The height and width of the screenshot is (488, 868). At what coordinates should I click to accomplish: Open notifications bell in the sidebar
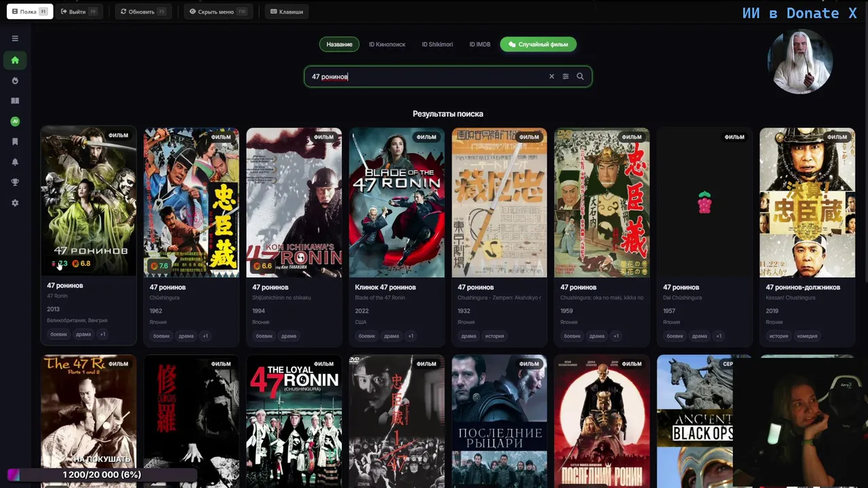pyautogui.click(x=15, y=162)
